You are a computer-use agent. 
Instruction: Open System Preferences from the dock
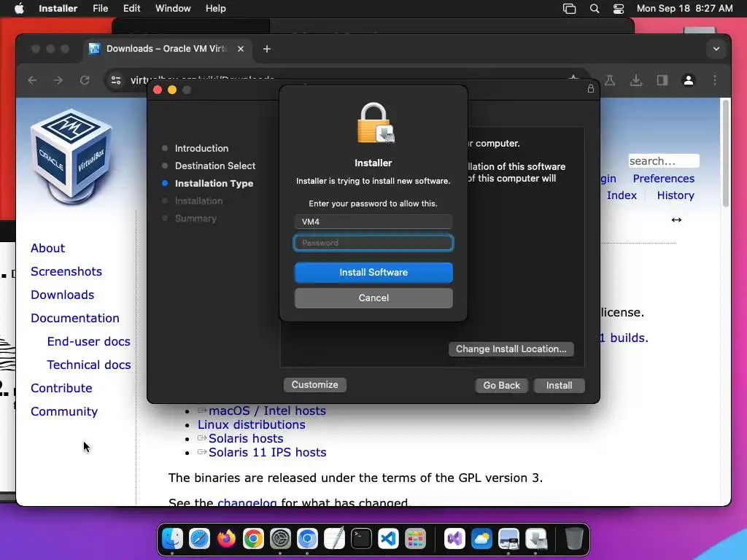280,539
